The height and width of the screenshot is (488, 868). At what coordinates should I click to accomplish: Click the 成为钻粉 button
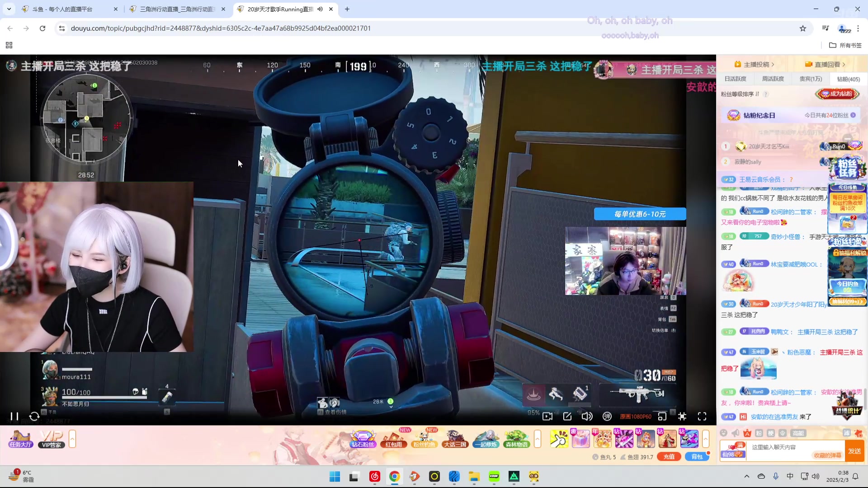(837, 94)
